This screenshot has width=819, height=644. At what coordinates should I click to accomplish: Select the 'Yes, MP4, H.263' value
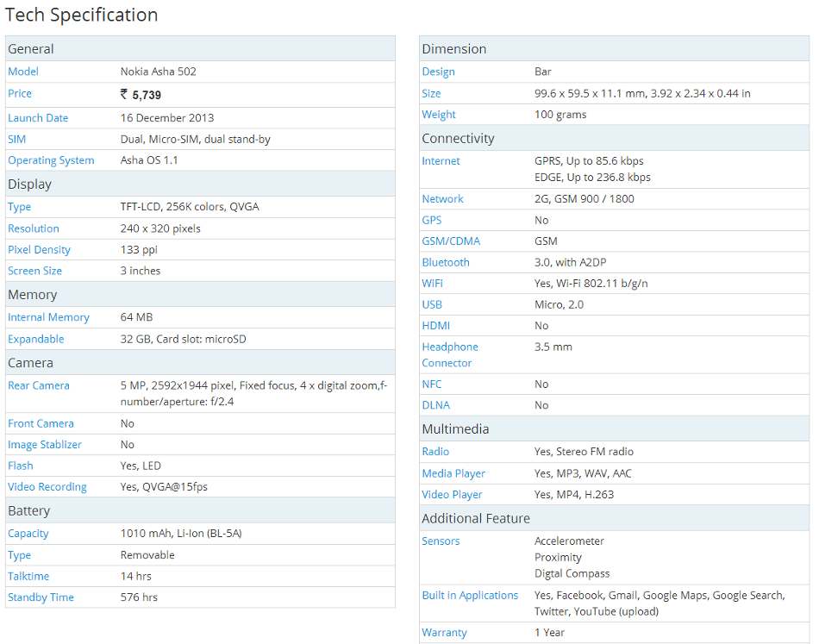click(x=574, y=495)
